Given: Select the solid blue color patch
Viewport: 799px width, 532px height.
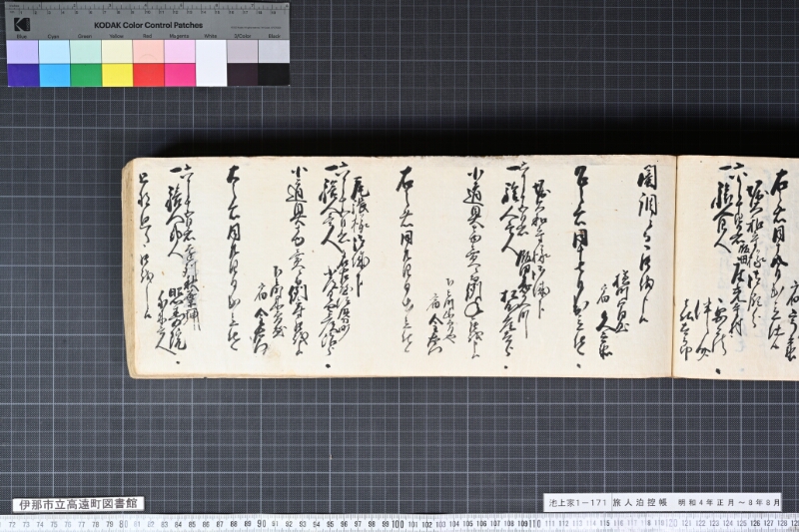Looking at the screenshot, I should (x=23, y=75).
